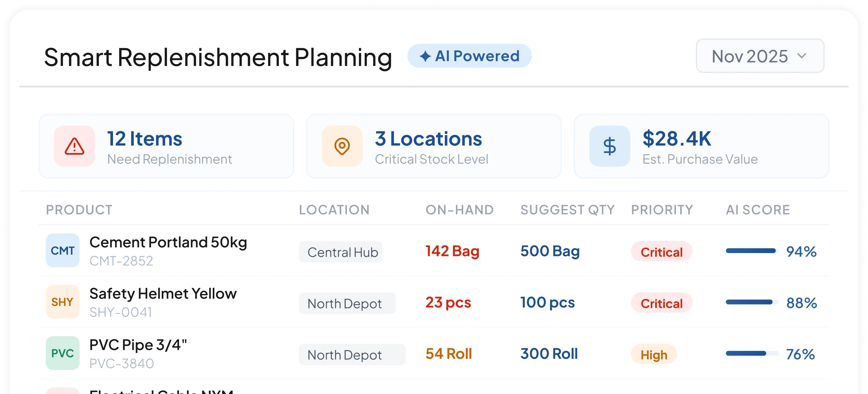This screenshot has width=868, height=394.
Task: Click the 100 pcs suggested quantity
Action: pyautogui.click(x=548, y=302)
